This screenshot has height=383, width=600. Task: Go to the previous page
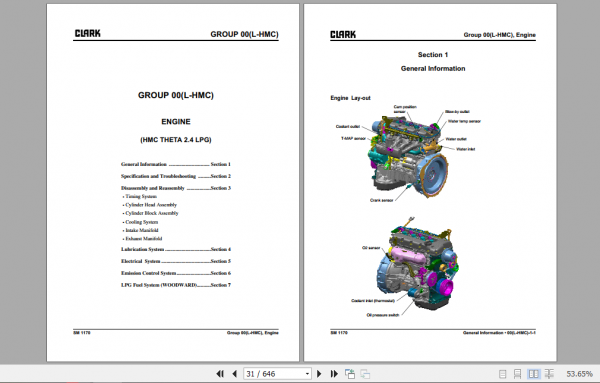pos(235,374)
